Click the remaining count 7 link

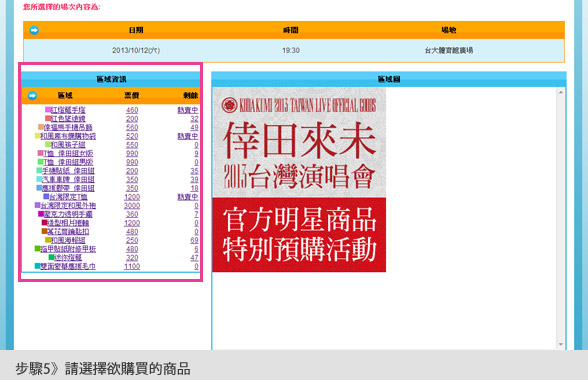tap(196, 214)
